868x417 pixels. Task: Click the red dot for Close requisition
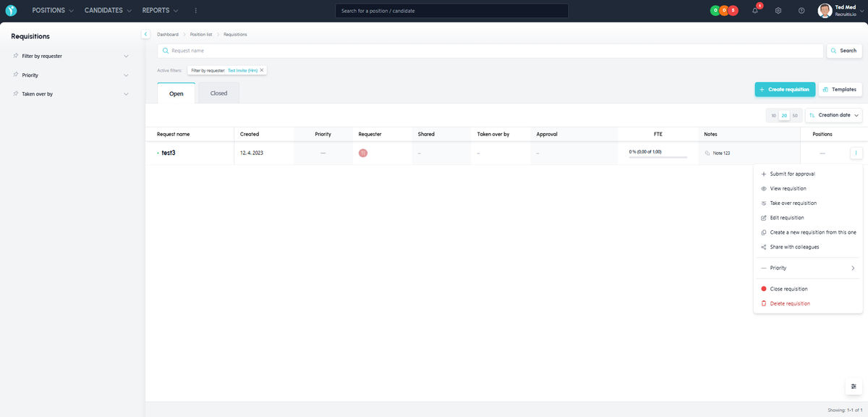764,289
